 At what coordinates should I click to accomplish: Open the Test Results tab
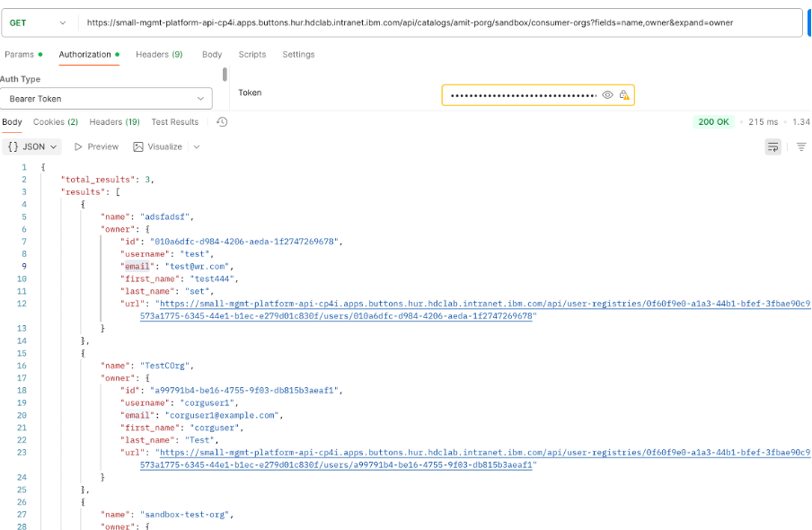(x=174, y=122)
